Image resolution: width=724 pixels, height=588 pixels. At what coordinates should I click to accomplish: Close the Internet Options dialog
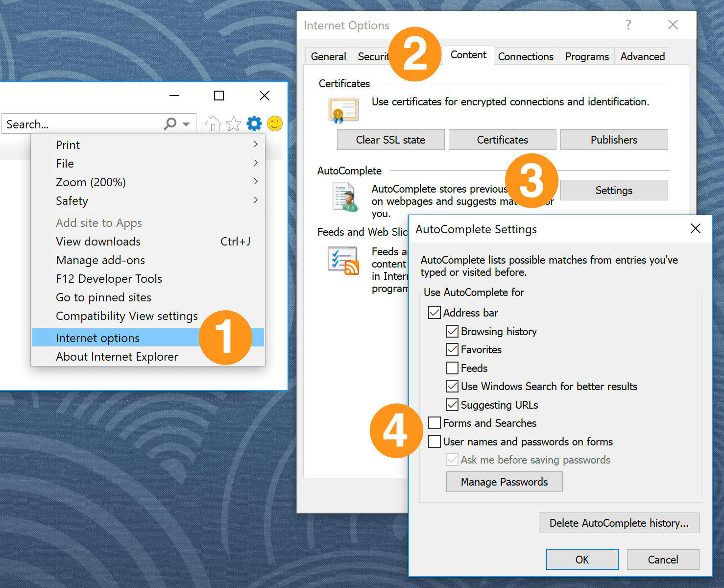(673, 24)
